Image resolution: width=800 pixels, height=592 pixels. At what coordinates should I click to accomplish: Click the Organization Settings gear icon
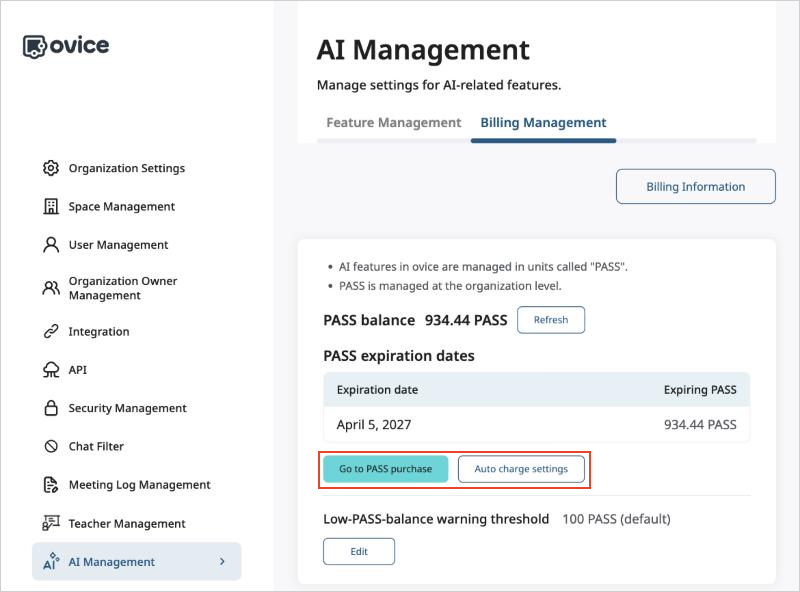tap(51, 168)
